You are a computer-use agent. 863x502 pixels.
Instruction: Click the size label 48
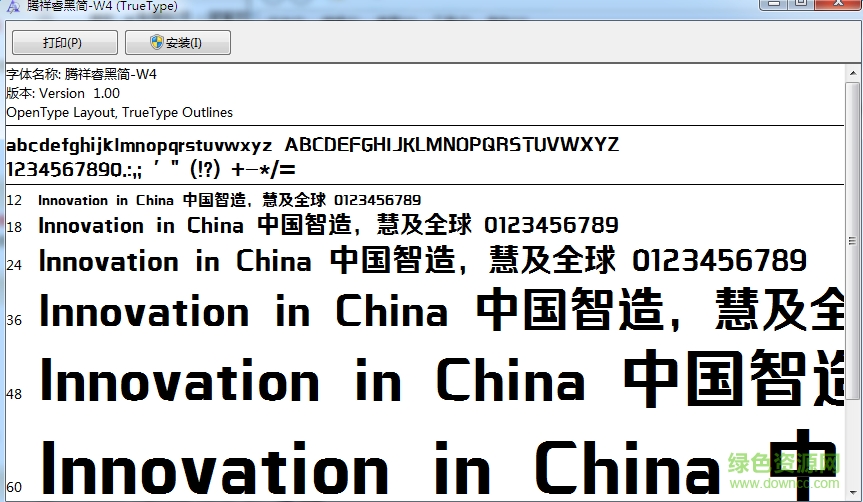(x=14, y=394)
